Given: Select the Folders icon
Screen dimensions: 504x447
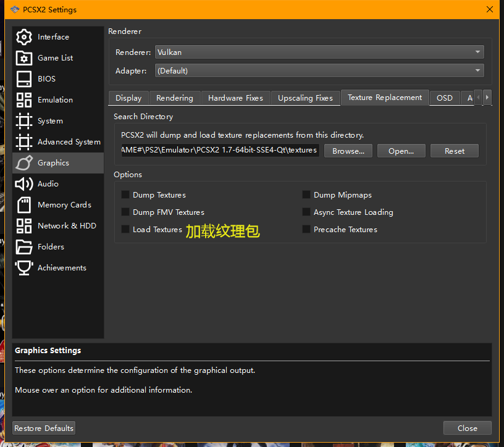Looking at the screenshot, I should point(24,247).
